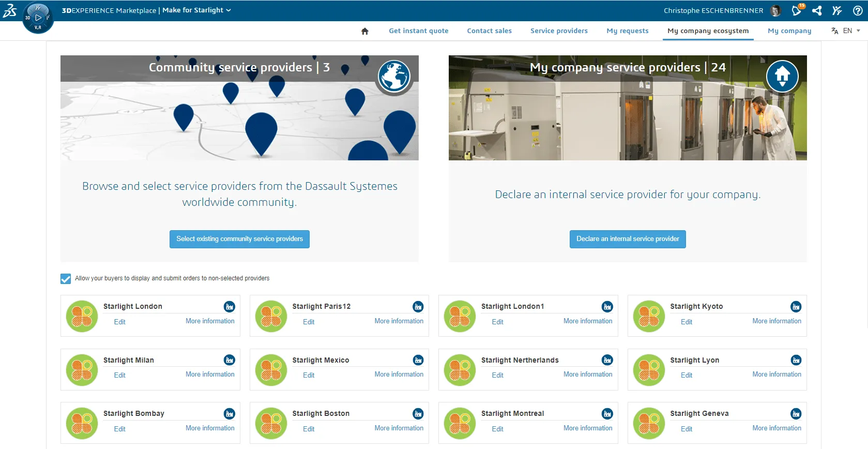The width and height of the screenshot is (868, 449).
Task: Click factory icon on Starlight Geneva card
Action: 796,414
